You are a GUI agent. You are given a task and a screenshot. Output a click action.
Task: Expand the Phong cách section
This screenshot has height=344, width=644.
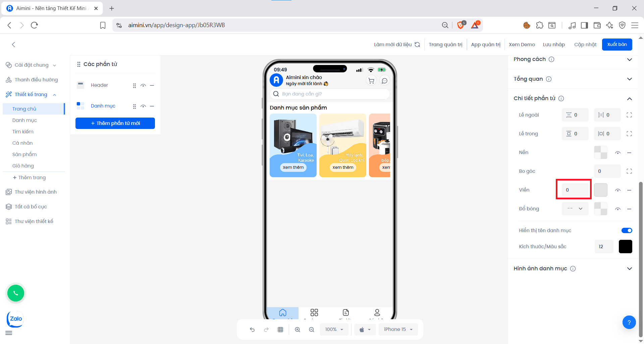click(629, 59)
